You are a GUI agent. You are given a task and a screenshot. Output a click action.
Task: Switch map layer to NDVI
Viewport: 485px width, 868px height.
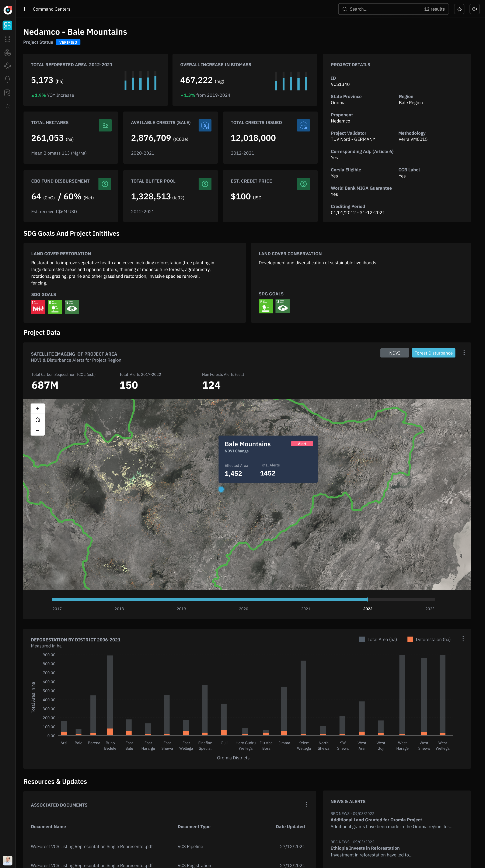(394, 353)
